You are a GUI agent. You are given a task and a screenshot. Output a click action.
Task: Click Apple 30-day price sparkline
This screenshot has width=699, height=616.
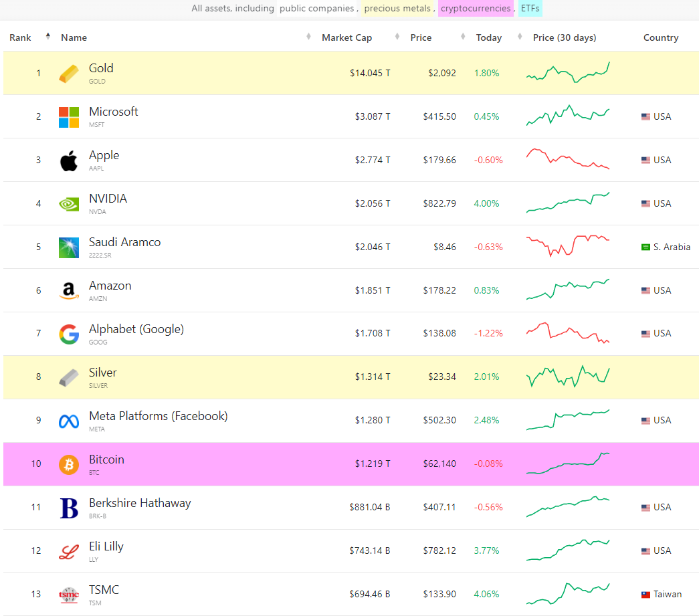tap(567, 159)
